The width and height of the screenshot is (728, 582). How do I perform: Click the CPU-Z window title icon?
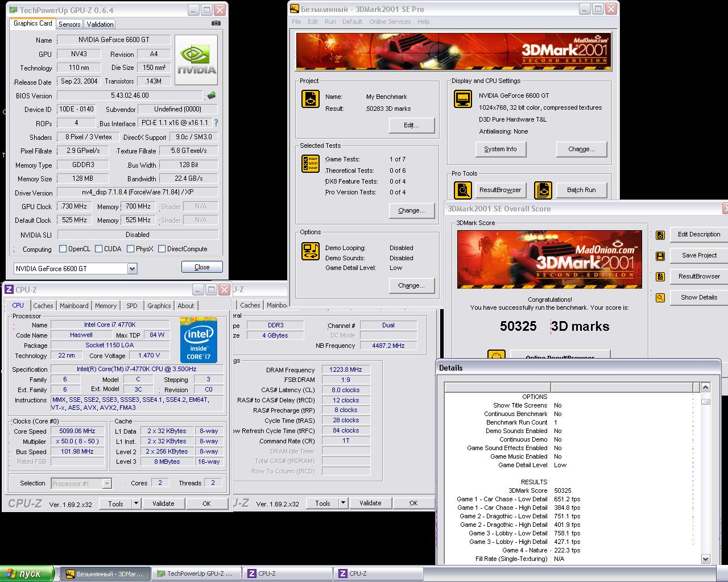click(9, 290)
